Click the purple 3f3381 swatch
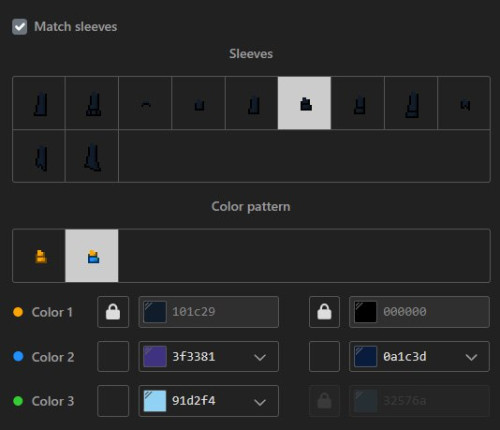The image size is (500, 430). pos(155,356)
